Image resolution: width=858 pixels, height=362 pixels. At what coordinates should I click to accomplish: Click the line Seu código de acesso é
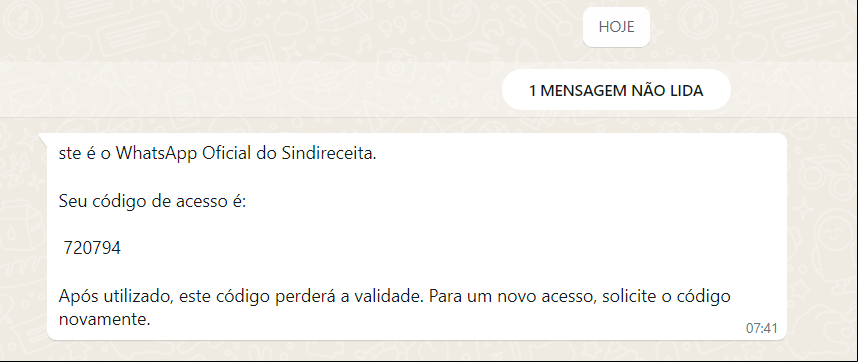pyautogui.click(x=153, y=201)
